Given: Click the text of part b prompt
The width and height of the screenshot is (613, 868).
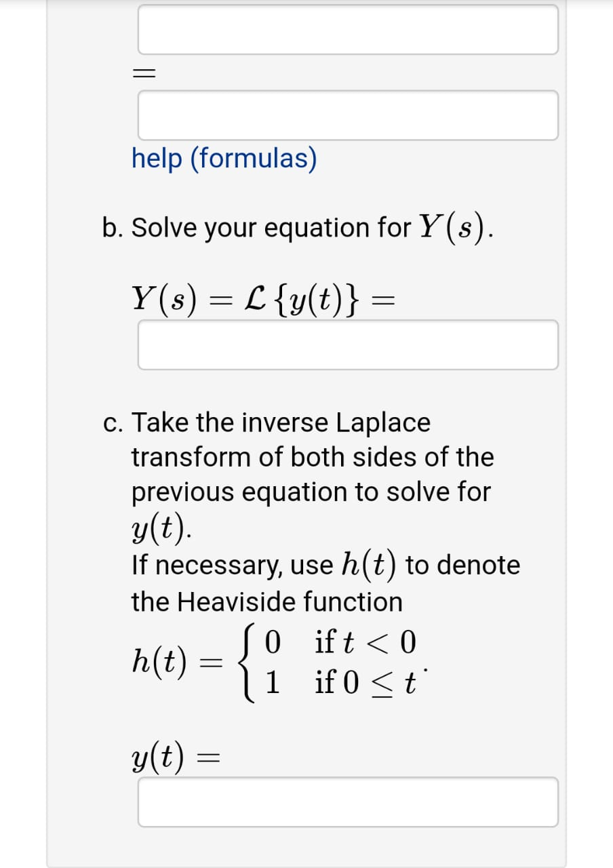Looking at the screenshot, I should pos(298,227).
